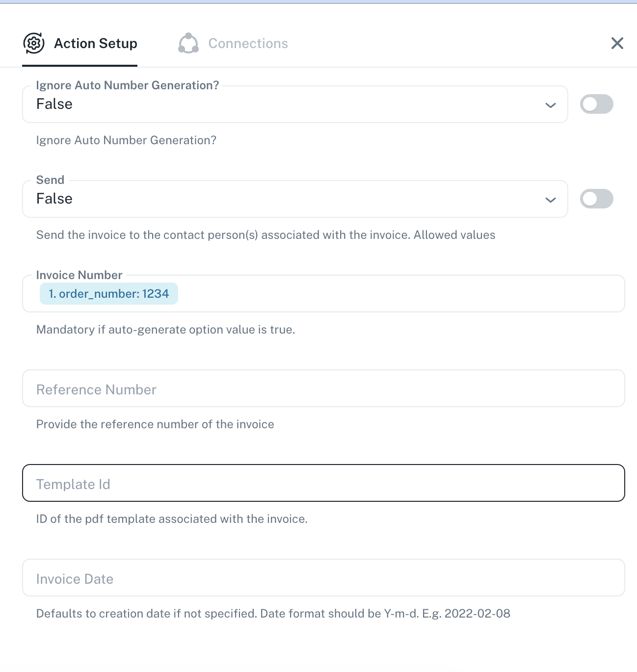Screen dimensions: 637x672
Task: Click into the Reference Number field
Action: point(323,388)
